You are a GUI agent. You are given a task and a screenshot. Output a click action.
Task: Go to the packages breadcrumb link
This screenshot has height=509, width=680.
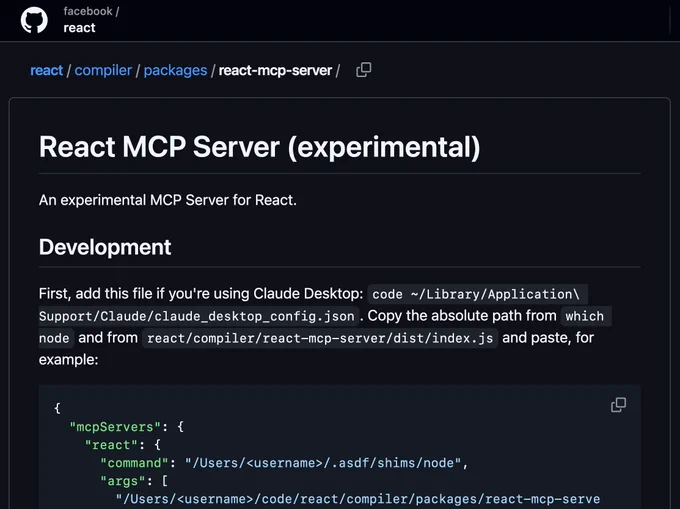(x=175, y=70)
